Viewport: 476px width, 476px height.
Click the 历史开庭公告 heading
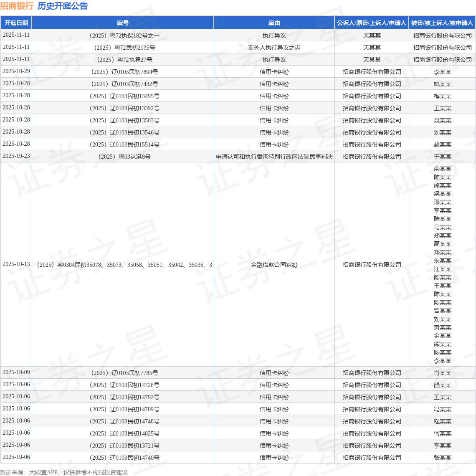(63, 6)
